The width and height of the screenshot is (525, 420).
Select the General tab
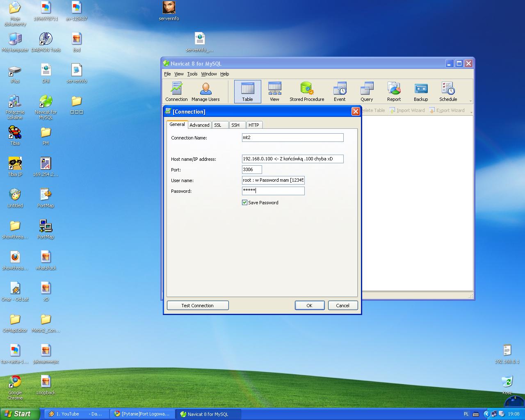pos(177,124)
